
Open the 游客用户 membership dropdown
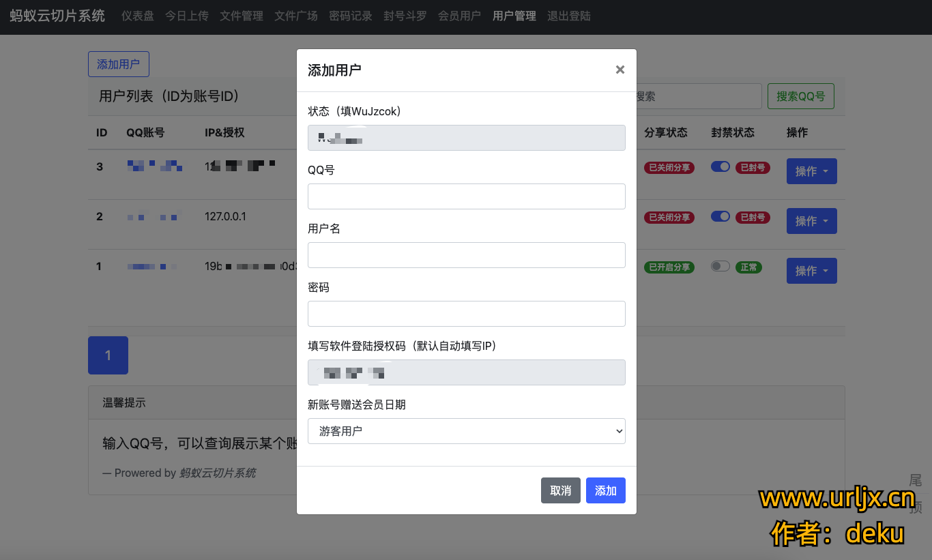pos(467,431)
